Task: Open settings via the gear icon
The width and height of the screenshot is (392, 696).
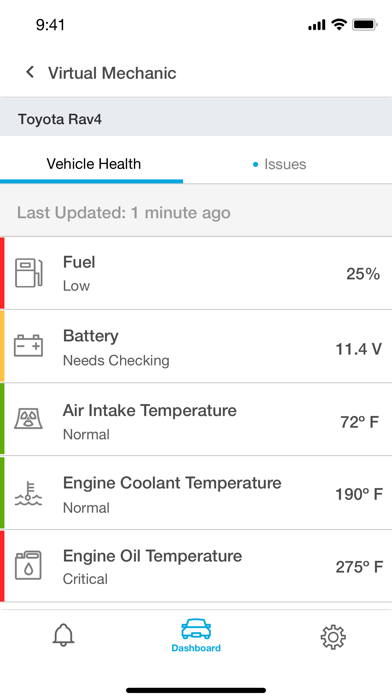Action: pos(333,637)
